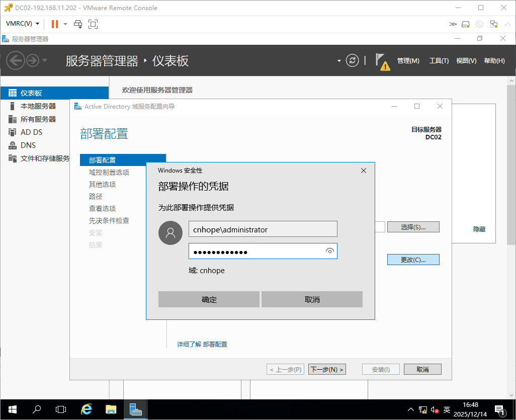Click the DNS sidebar icon
516x420 pixels.
click(x=13, y=145)
